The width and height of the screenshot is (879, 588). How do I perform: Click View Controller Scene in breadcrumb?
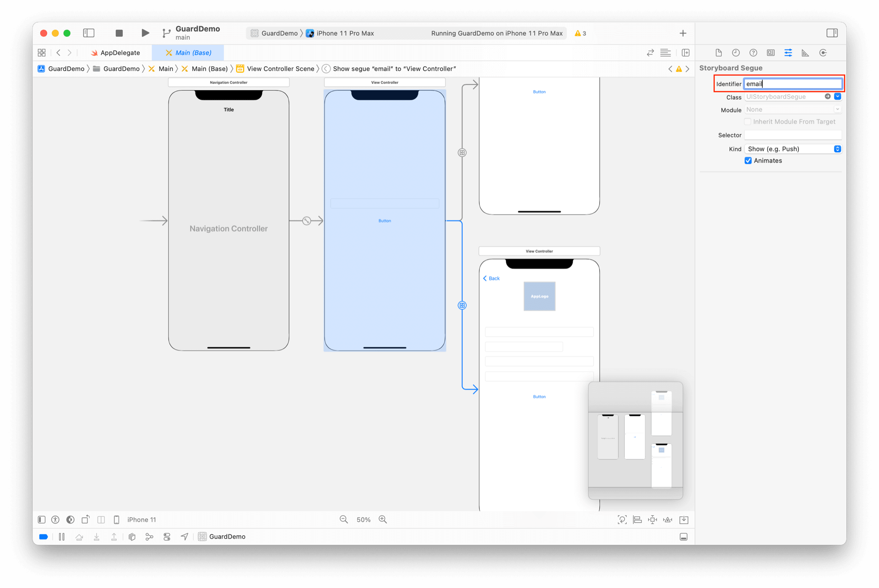click(x=280, y=69)
